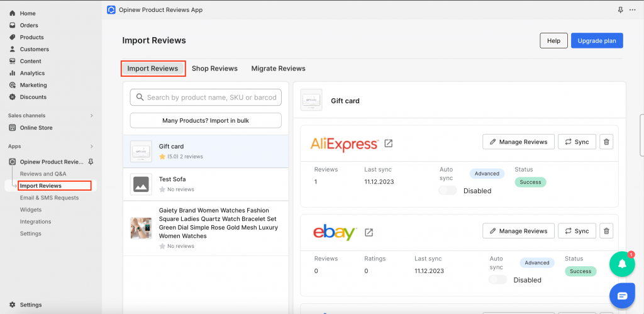Open Customers section
644x314 pixels.
pos(34,49)
